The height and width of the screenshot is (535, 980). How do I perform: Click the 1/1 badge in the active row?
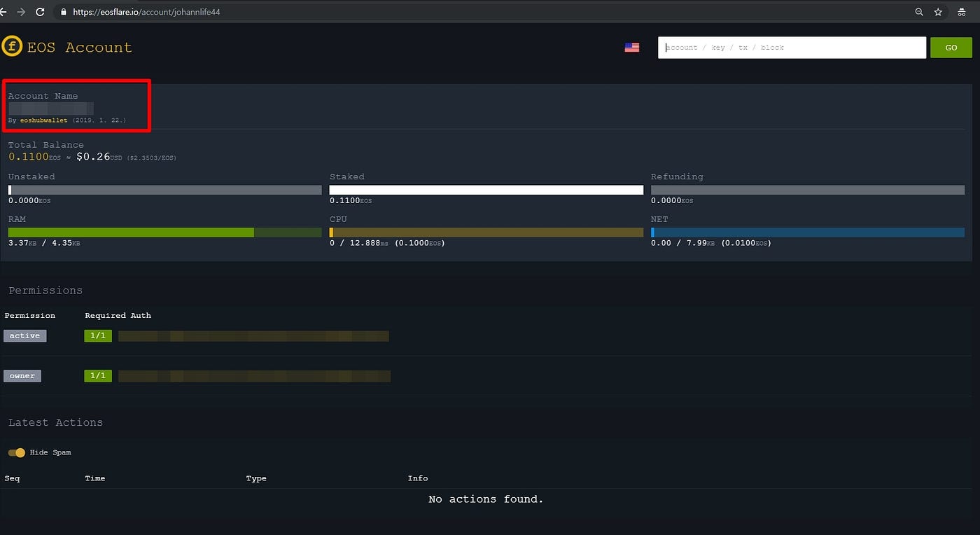pyautogui.click(x=98, y=336)
